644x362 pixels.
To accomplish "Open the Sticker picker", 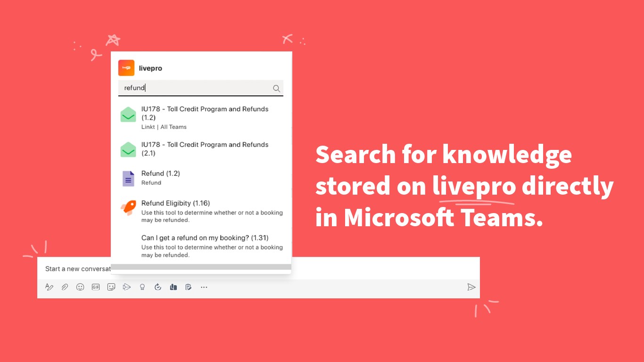I will 111,287.
